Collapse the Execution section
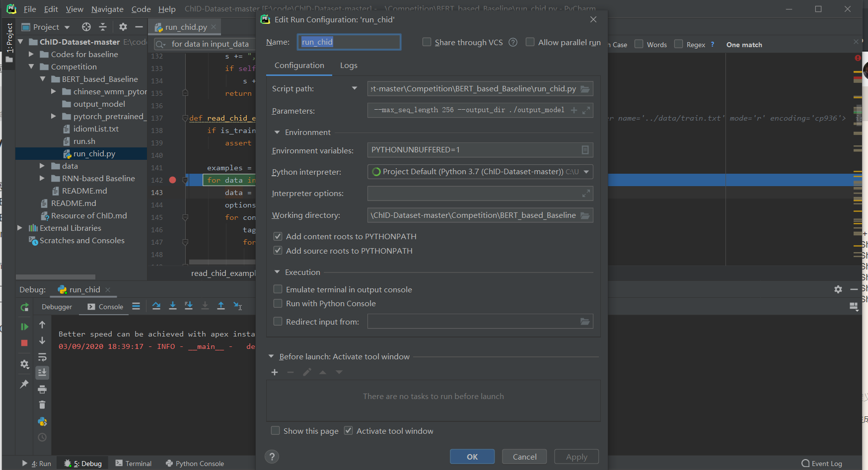 tap(277, 272)
